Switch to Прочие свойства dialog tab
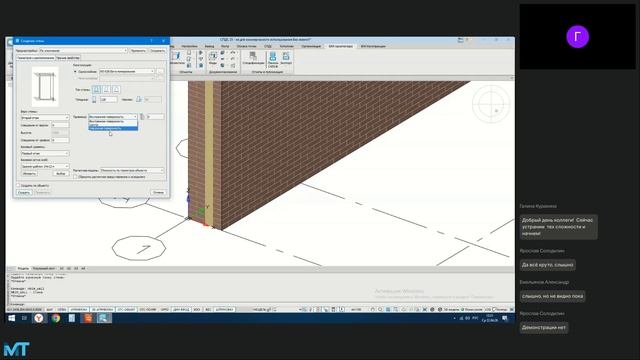Viewport: 640px width, 360px height. pos(68,58)
